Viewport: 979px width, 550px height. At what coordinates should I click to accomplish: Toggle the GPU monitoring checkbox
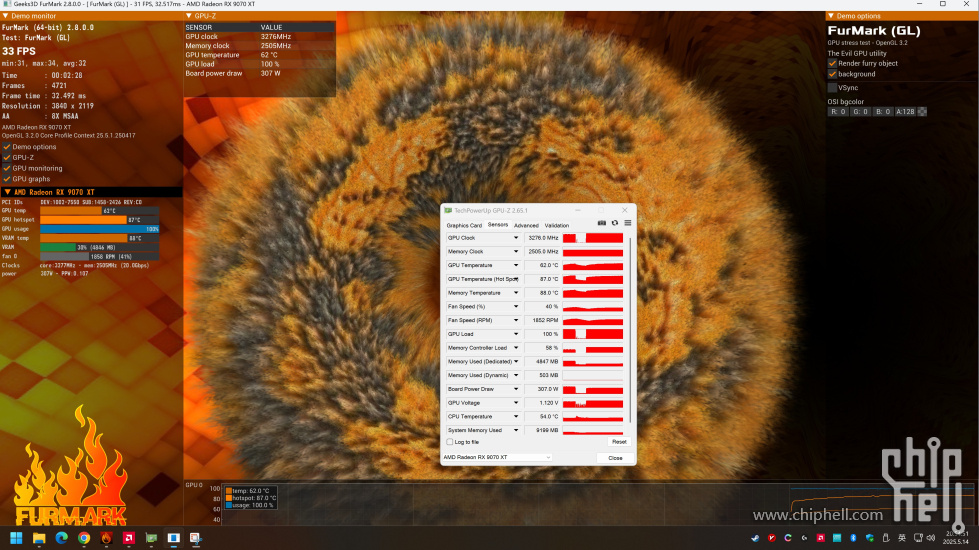[x=7, y=168]
